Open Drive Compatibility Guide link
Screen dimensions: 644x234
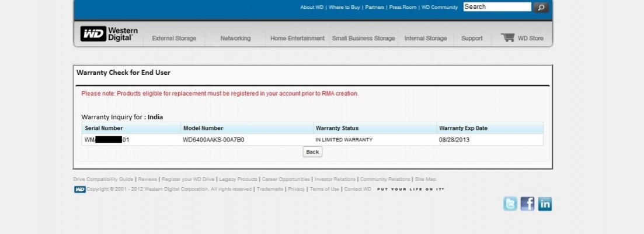point(103,180)
